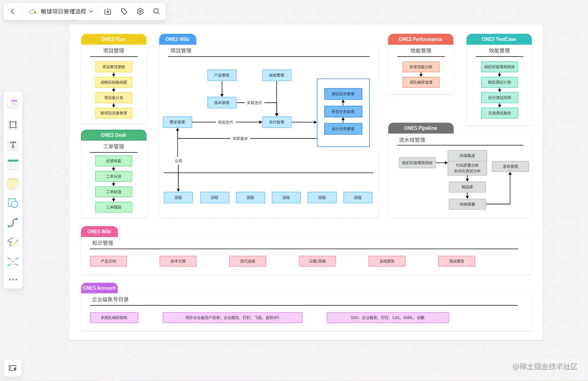Select the connector line tool
The width and height of the screenshot is (588, 381).
[x=13, y=223]
